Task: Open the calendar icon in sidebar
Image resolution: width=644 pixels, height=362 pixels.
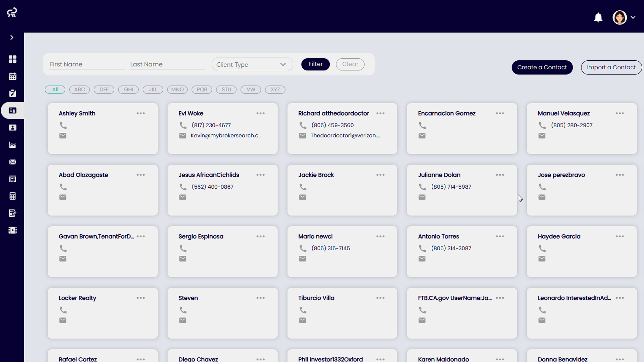Action: coord(12,76)
